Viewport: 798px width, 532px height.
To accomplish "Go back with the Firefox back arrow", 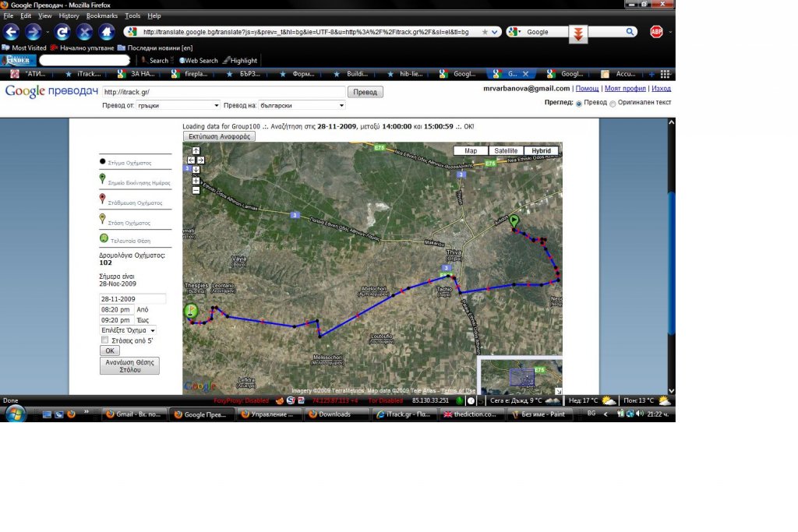I will 11,32.
